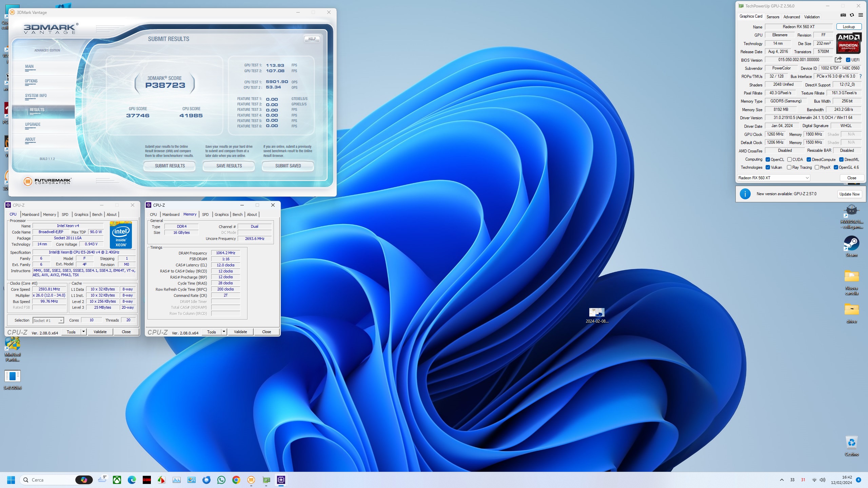Screen dimensions: 868x488
Task: Open the weather widget showing 9°
Action: tap(102, 479)
